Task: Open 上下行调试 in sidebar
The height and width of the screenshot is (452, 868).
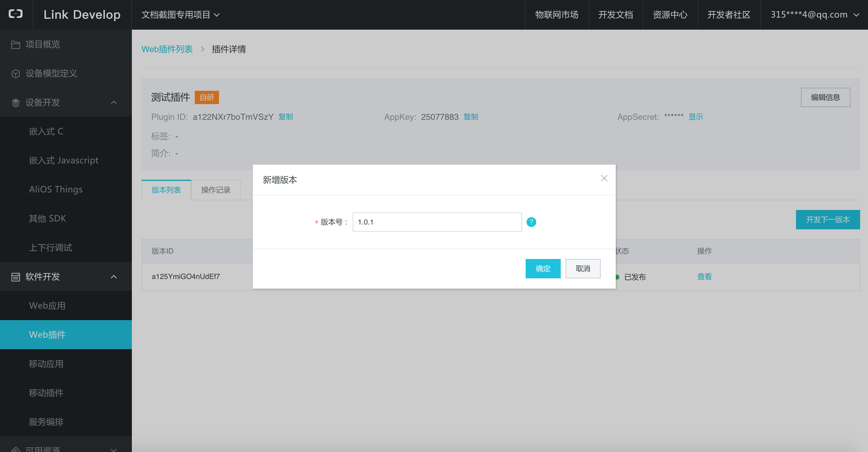Action: pyautogui.click(x=66, y=247)
